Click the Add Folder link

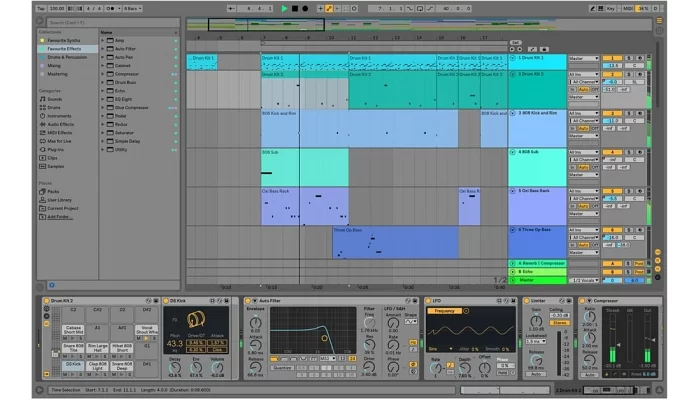(x=58, y=217)
